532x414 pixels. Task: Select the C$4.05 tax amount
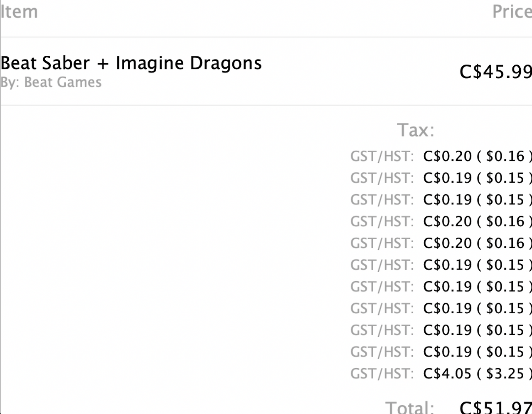tap(448, 374)
